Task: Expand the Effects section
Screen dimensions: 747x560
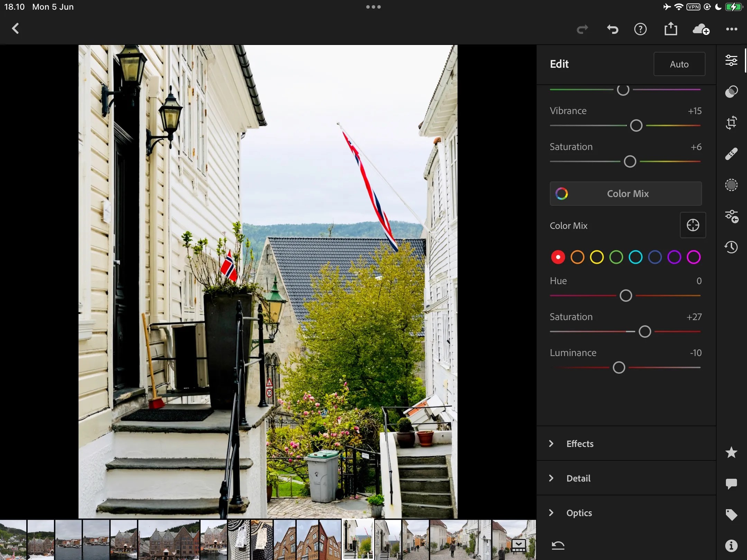Action: pyautogui.click(x=579, y=444)
